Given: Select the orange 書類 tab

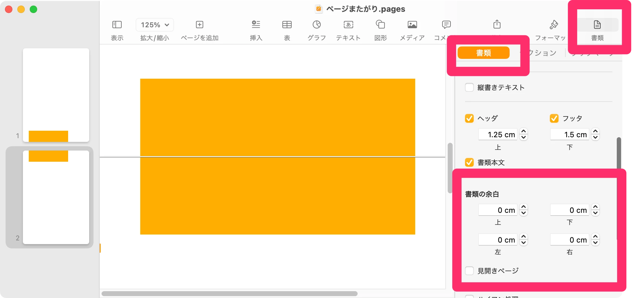Looking at the screenshot, I should pos(483,53).
